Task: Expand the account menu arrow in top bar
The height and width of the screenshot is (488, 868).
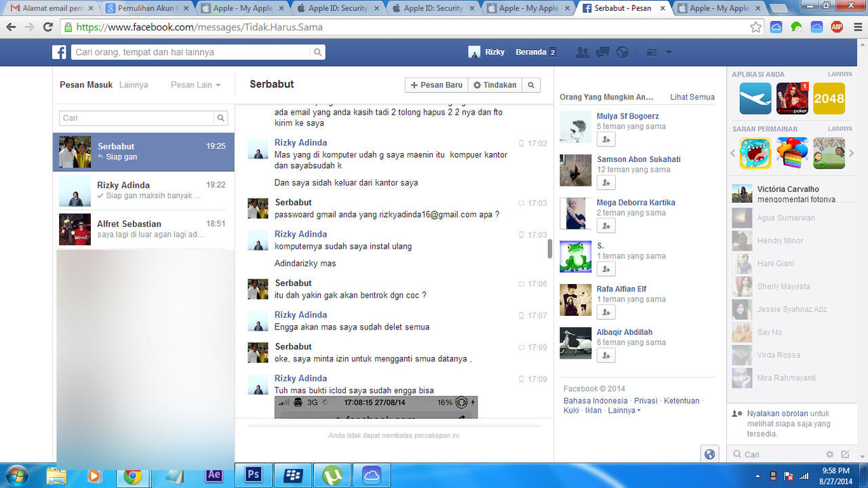Action: click(669, 52)
